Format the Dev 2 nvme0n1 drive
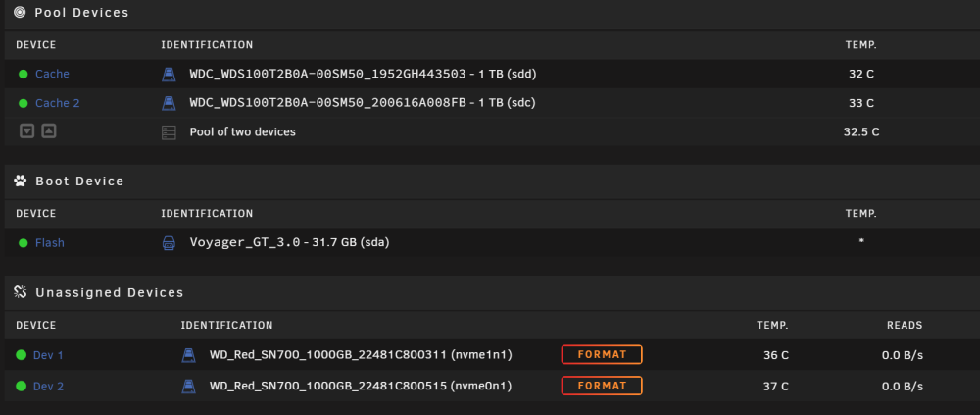Screen dimensions: 980x415 602,386
